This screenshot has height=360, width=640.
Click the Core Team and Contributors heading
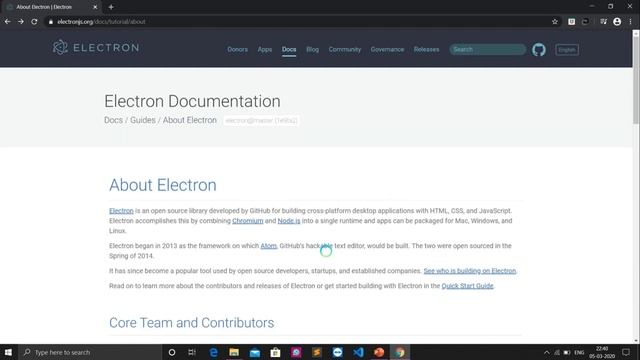pyautogui.click(x=191, y=323)
